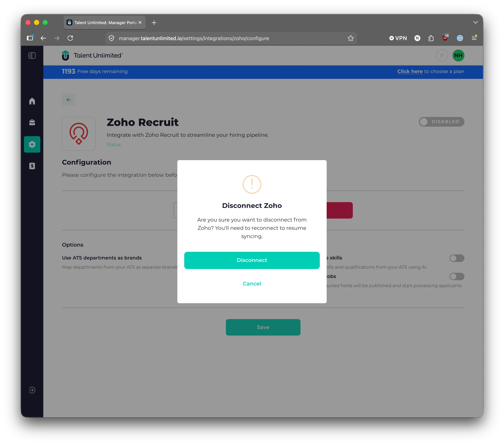Click the sidebar collapse panel icon

pyautogui.click(x=32, y=55)
